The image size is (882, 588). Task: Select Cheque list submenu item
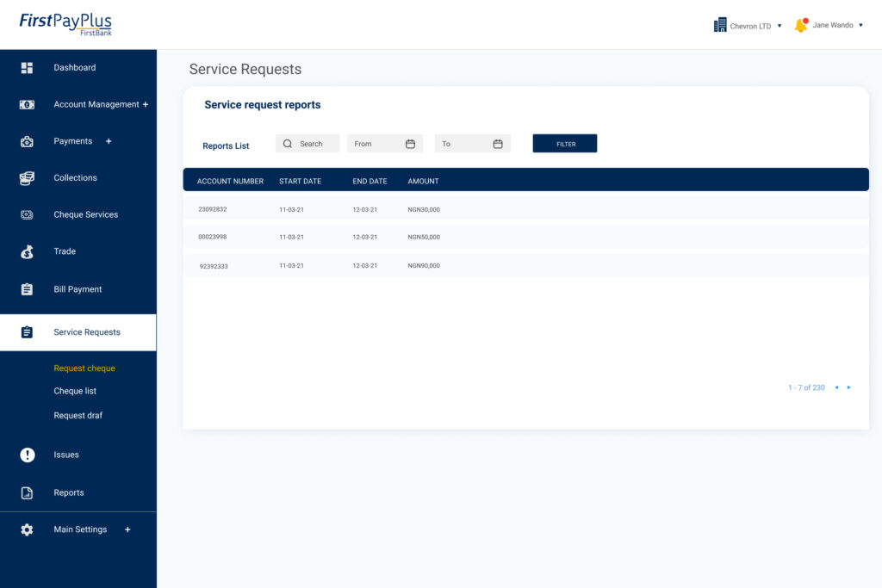(x=75, y=392)
